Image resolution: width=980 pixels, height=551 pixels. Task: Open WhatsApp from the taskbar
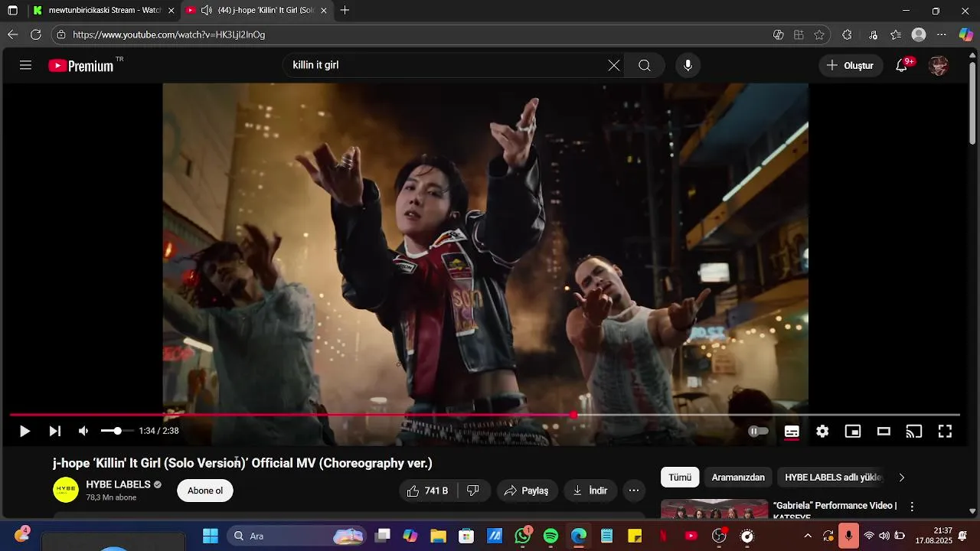523,536
